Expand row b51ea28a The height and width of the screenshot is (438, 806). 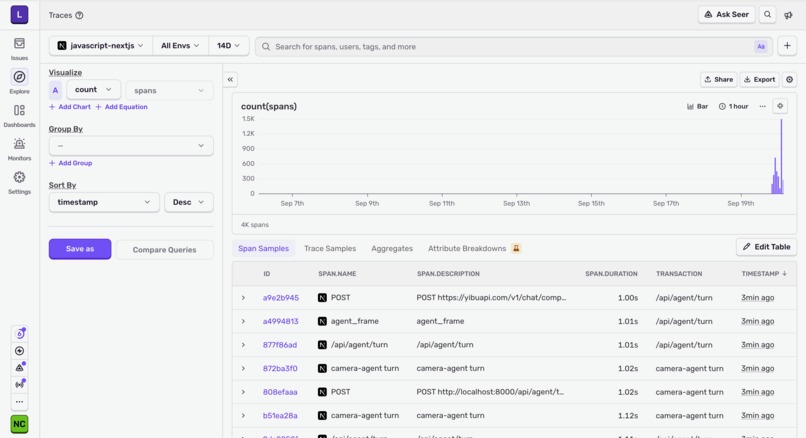click(243, 415)
